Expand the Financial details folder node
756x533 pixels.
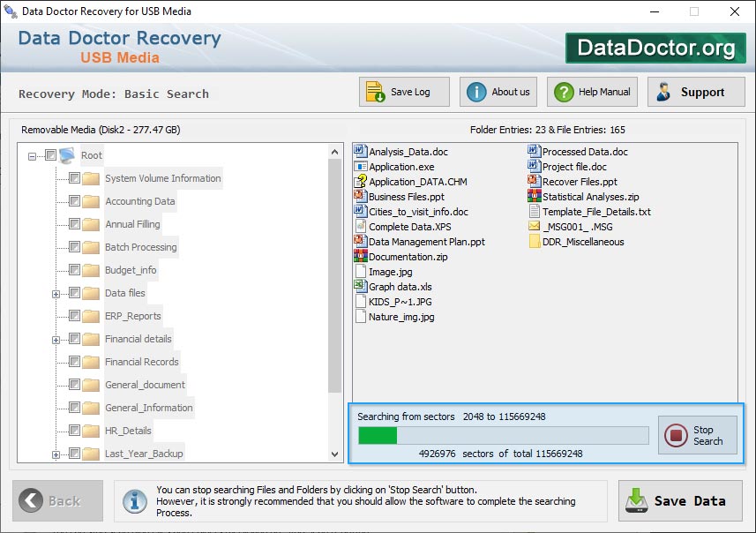[x=56, y=340]
